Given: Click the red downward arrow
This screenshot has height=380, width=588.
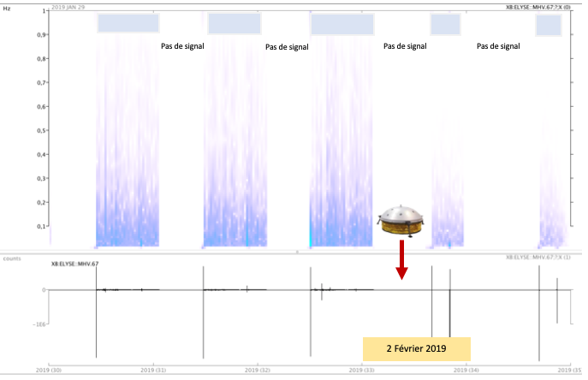Looking at the screenshot, I should coord(401,263).
